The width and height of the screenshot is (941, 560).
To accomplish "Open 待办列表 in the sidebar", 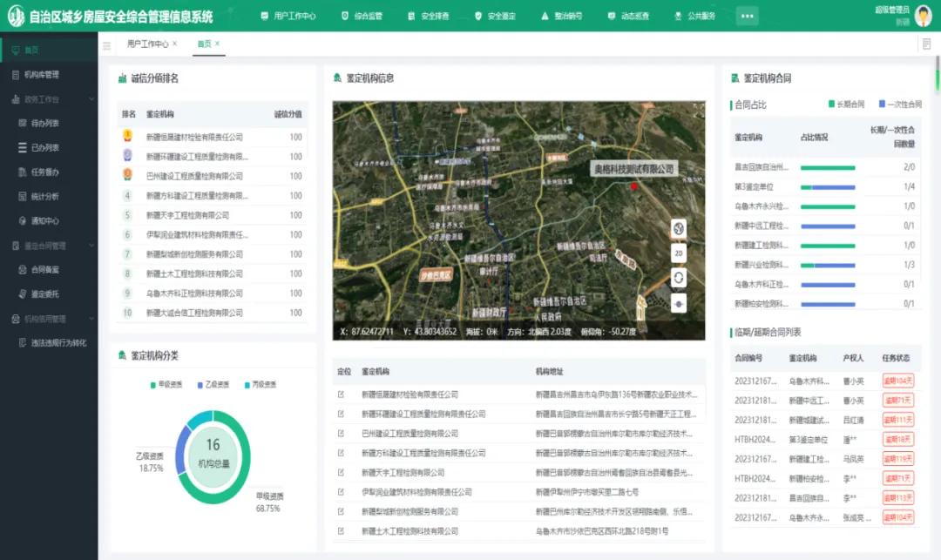I will 44,124.
